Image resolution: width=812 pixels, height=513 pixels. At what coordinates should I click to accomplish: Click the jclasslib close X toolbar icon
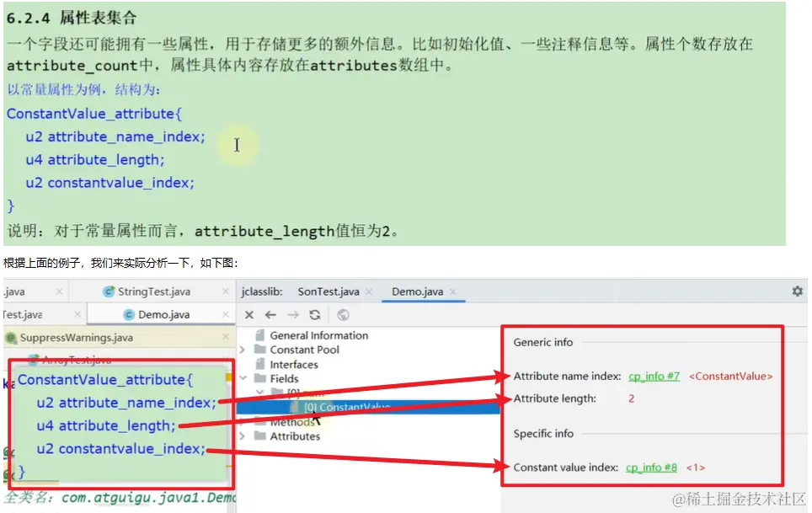[249, 315]
